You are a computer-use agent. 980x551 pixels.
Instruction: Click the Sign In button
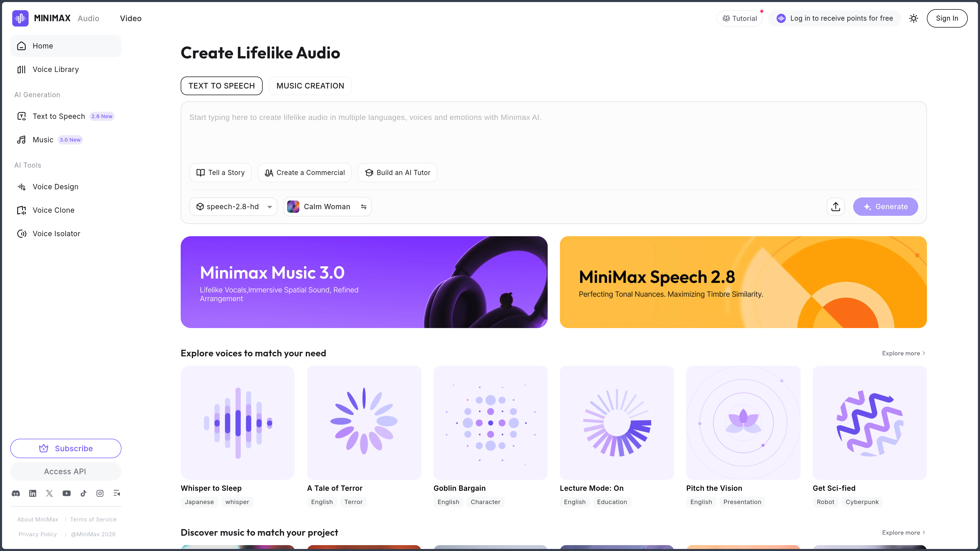[x=947, y=18]
